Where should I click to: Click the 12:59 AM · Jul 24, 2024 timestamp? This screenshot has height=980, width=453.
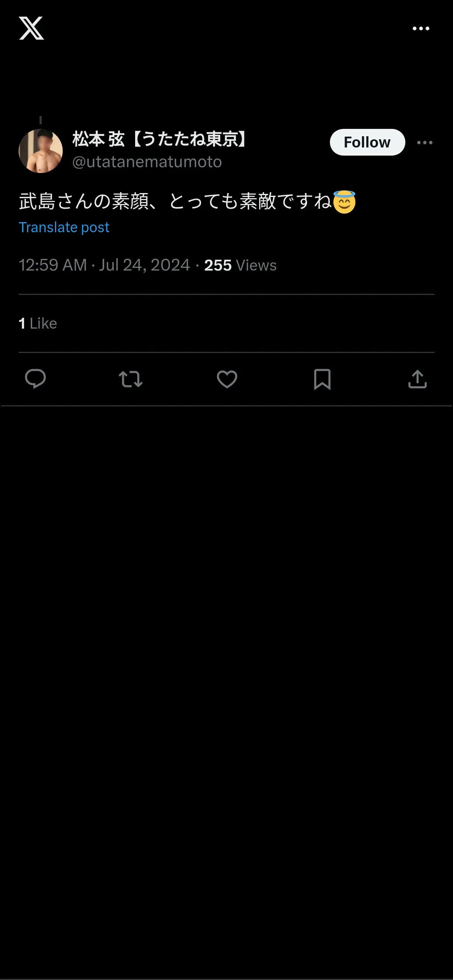(104, 265)
